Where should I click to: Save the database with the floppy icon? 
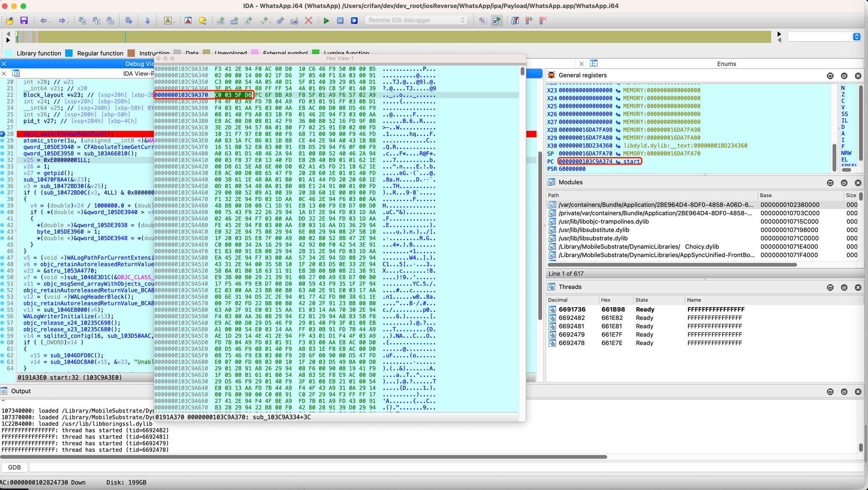[24, 20]
